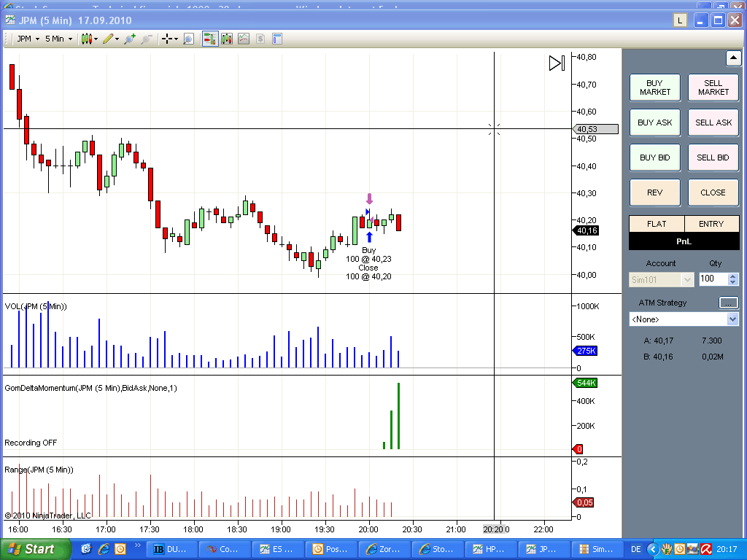Image resolution: width=747 pixels, height=560 pixels.
Task: Click the VOL(JPM (5 Min)) indicator label
Action: 36,306
